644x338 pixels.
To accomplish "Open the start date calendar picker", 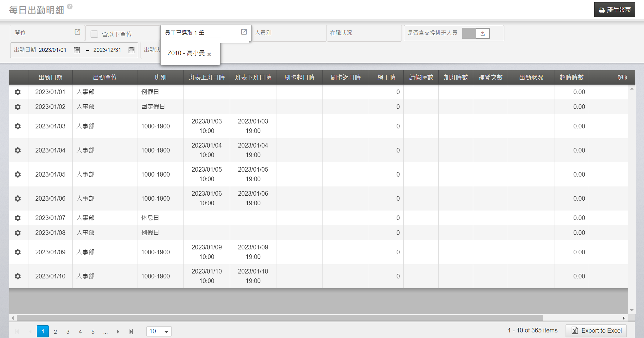I will click(x=77, y=50).
